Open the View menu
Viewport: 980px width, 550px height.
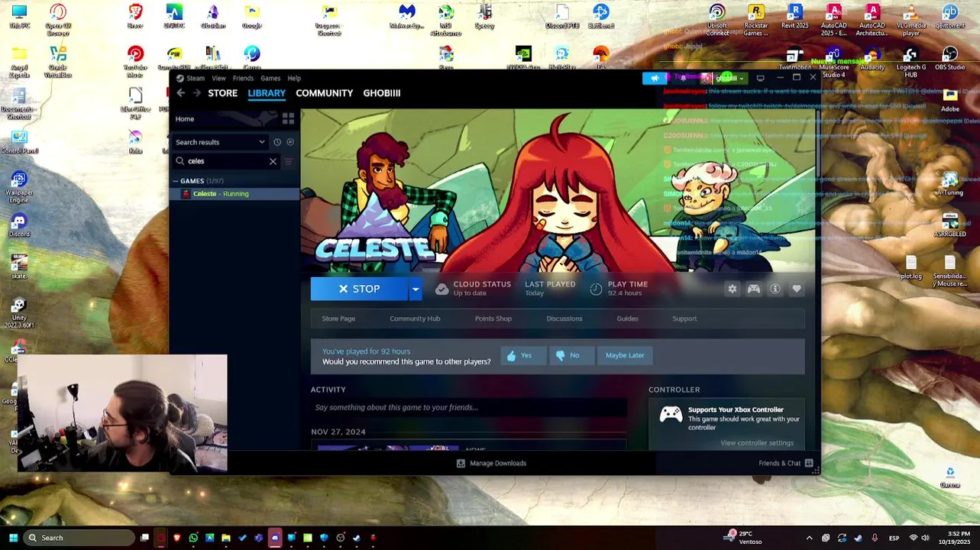(x=218, y=78)
